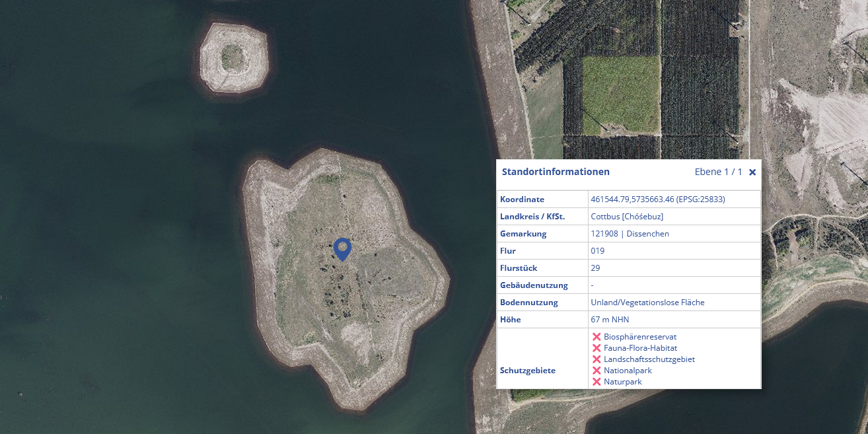The width and height of the screenshot is (868, 434).
Task: Click the Nationalpark red cross icon
Action: [598, 370]
